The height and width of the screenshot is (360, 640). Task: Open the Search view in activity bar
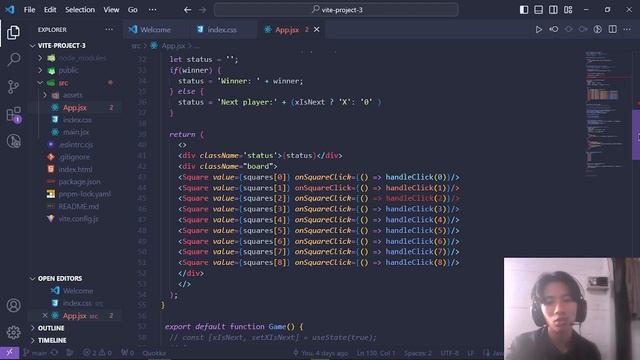point(13,60)
